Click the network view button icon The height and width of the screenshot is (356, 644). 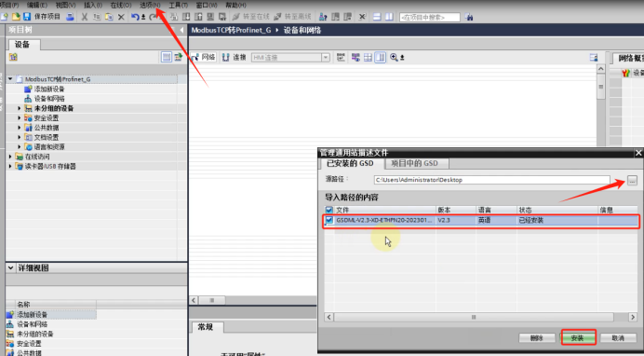195,58
